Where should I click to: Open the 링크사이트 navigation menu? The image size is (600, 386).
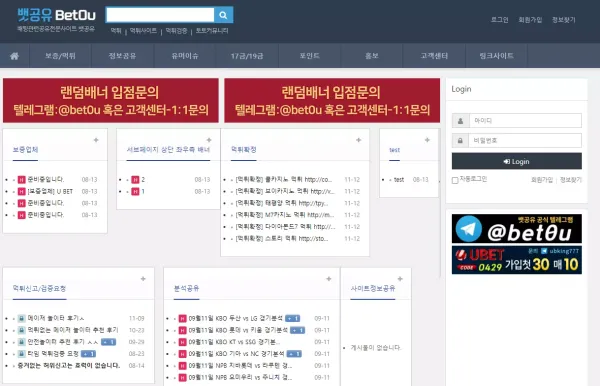497,56
